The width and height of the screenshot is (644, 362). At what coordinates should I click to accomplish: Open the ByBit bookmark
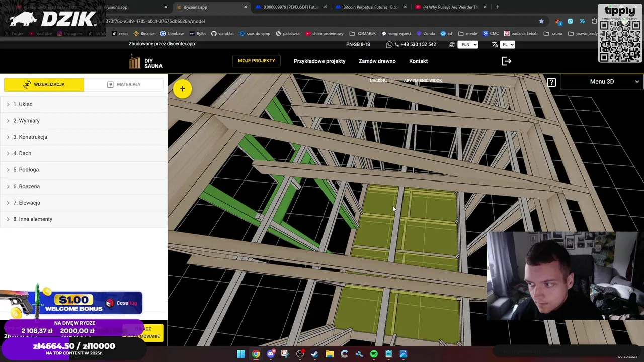tap(198, 34)
